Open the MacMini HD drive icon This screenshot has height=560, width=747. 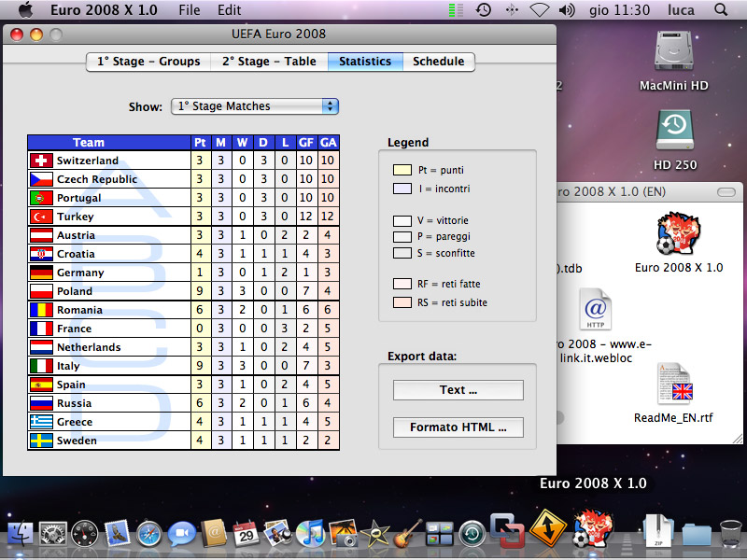click(x=673, y=52)
